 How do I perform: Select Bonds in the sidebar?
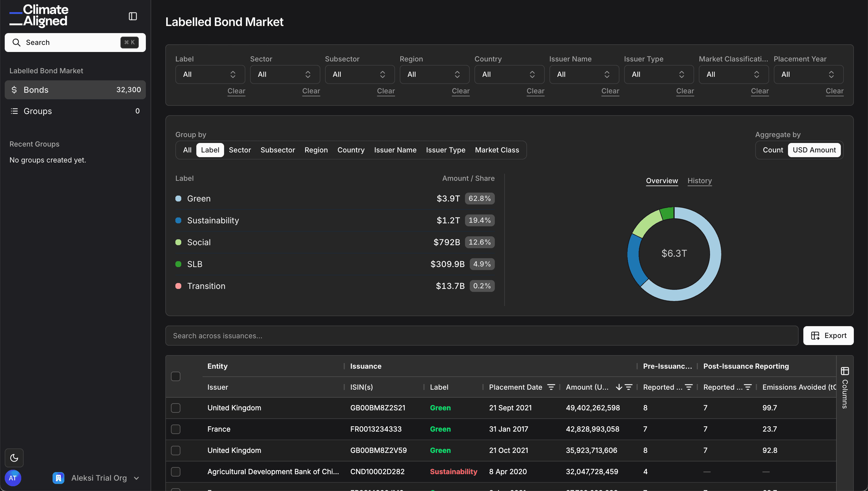coord(36,90)
